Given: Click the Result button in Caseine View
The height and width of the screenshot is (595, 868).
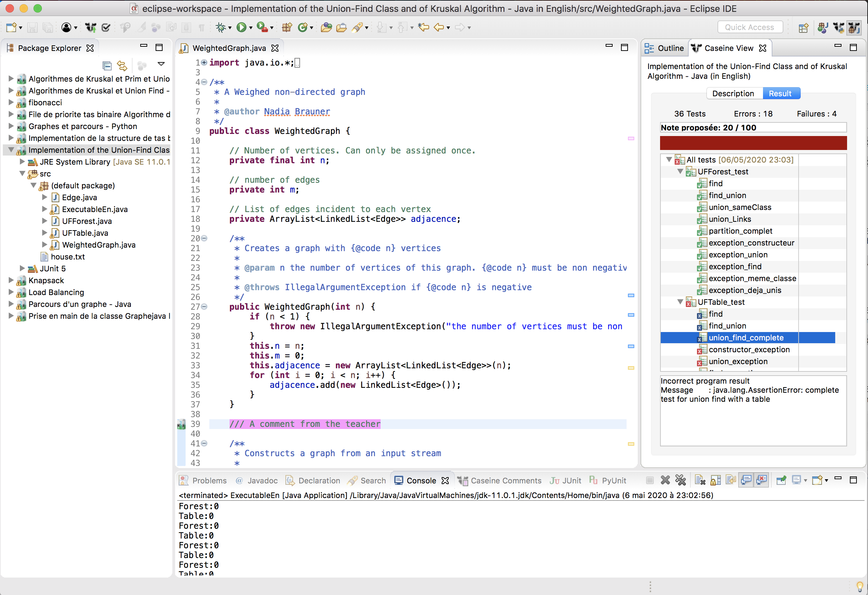Looking at the screenshot, I should [781, 93].
